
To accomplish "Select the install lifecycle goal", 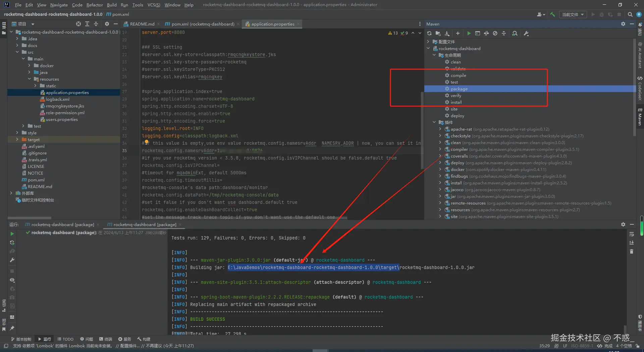I will point(456,102).
